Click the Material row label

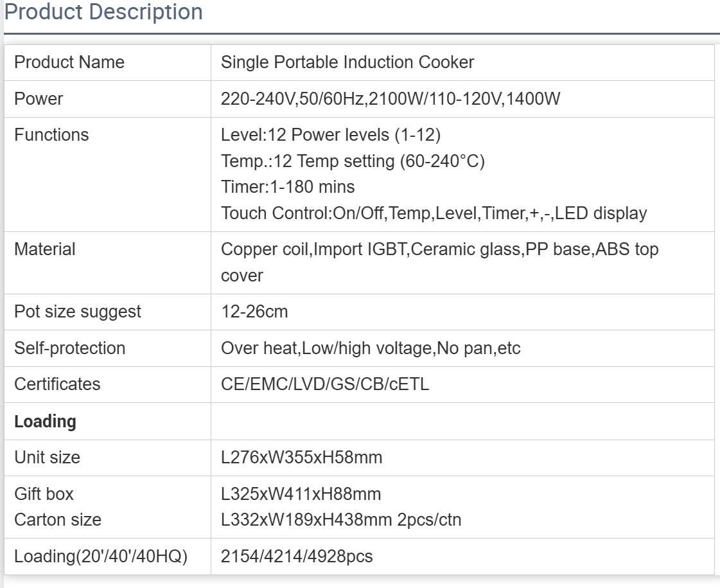[45, 249]
